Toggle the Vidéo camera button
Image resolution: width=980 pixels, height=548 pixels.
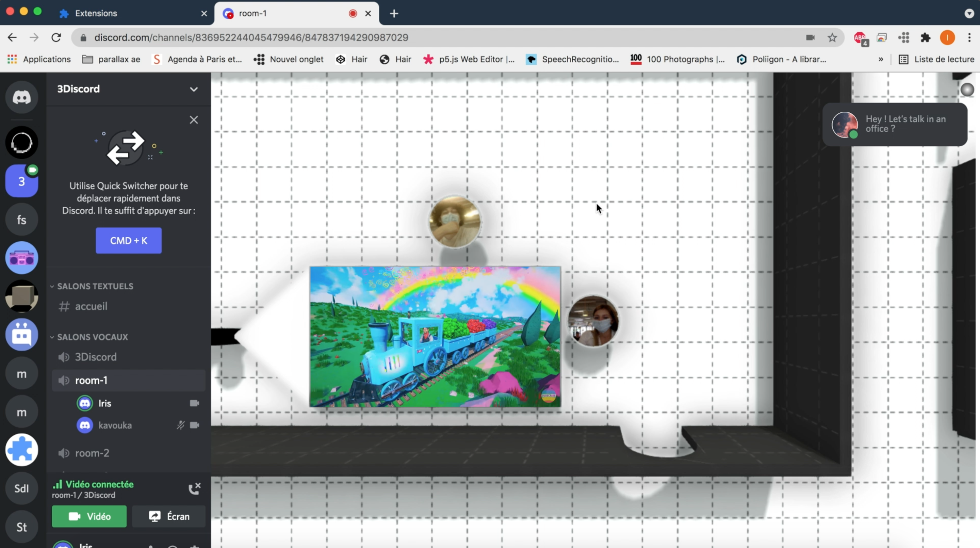coord(89,516)
